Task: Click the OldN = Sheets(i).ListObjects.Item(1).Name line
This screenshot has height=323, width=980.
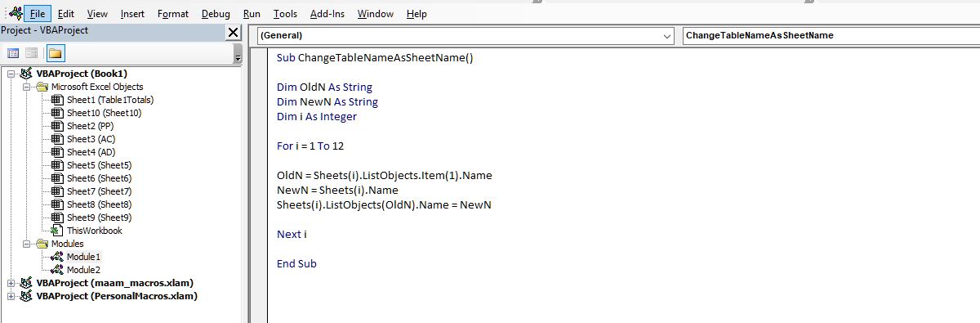Action: (x=385, y=176)
